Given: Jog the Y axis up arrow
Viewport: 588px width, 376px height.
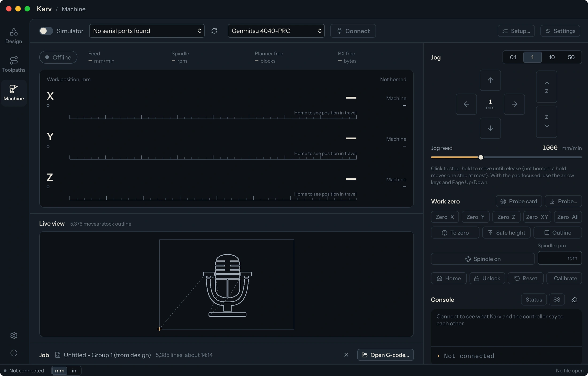Looking at the screenshot, I should click(490, 80).
